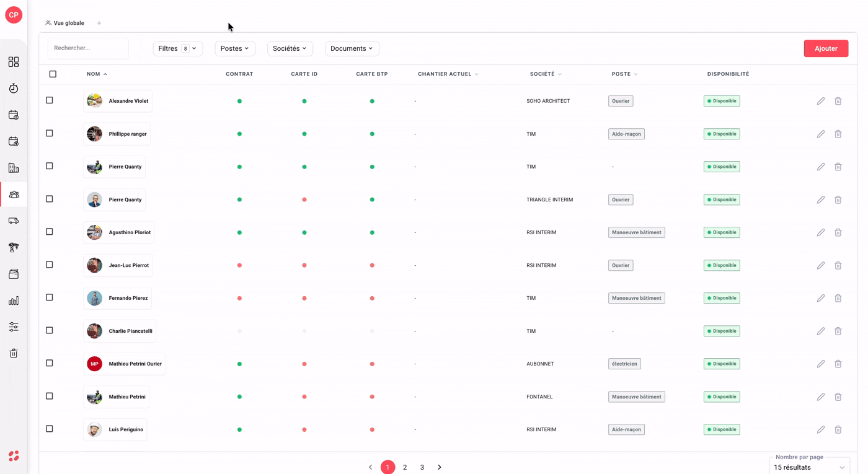
Task: Toggle the select-all header checkbox
Action: point(53,74)
